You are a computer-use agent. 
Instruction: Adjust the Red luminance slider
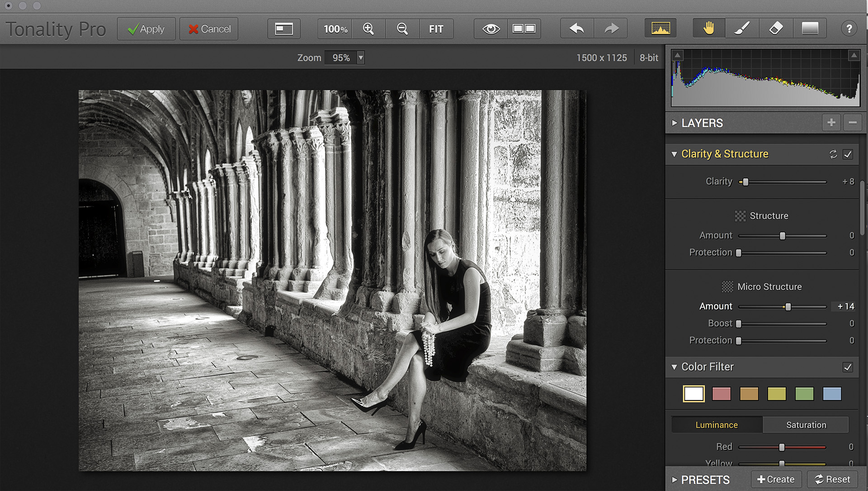782,447
